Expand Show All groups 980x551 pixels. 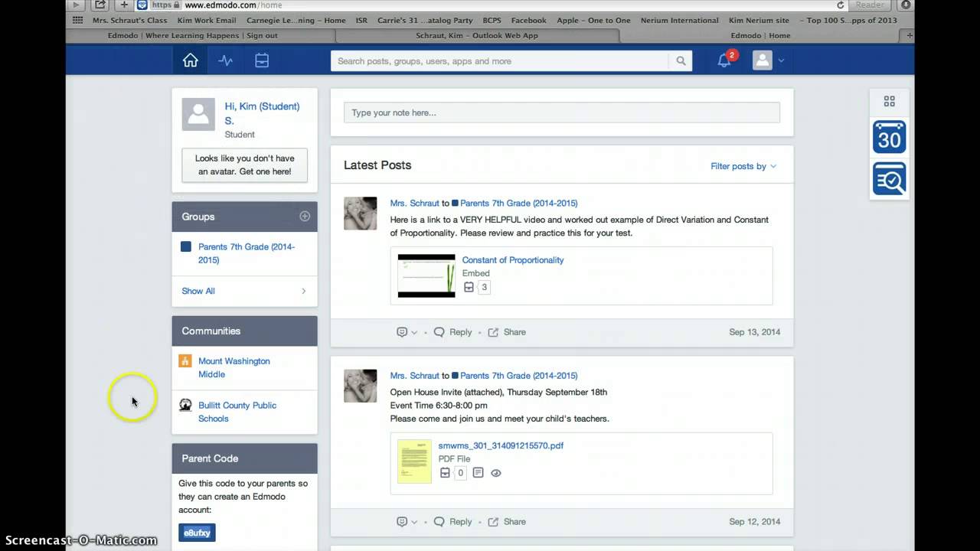[244, 291]
